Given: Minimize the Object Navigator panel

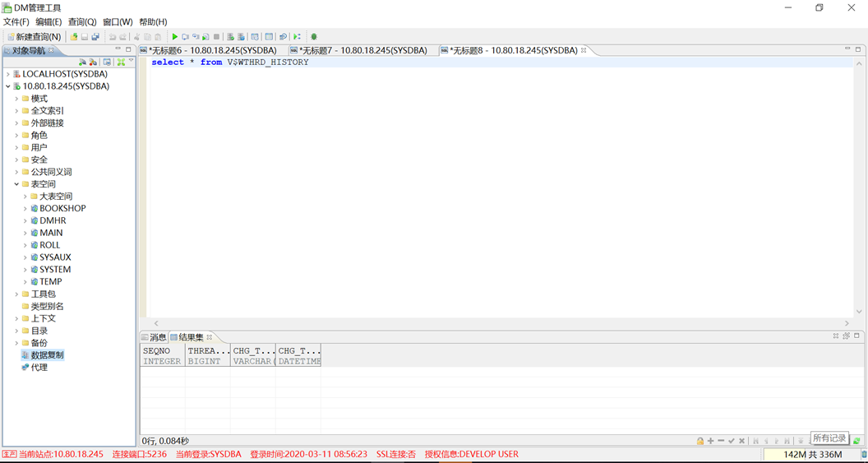Looking at the screenshot, I should [x=118, y=49].
